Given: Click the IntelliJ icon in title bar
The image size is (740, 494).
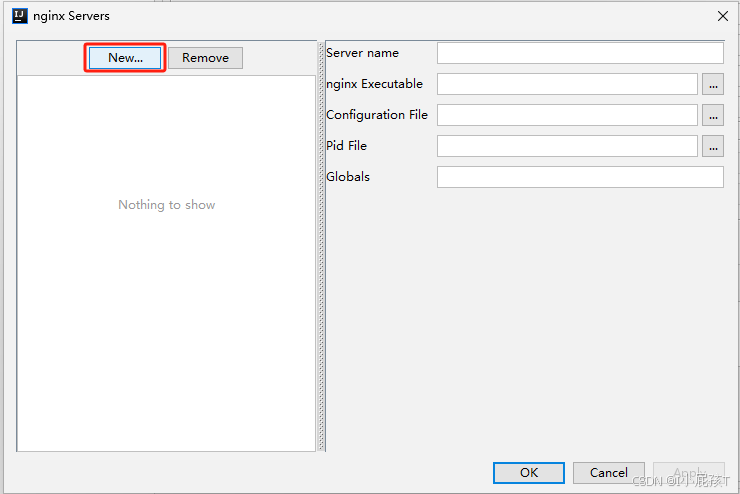Looking at the screenshot, I should point(19,16).
